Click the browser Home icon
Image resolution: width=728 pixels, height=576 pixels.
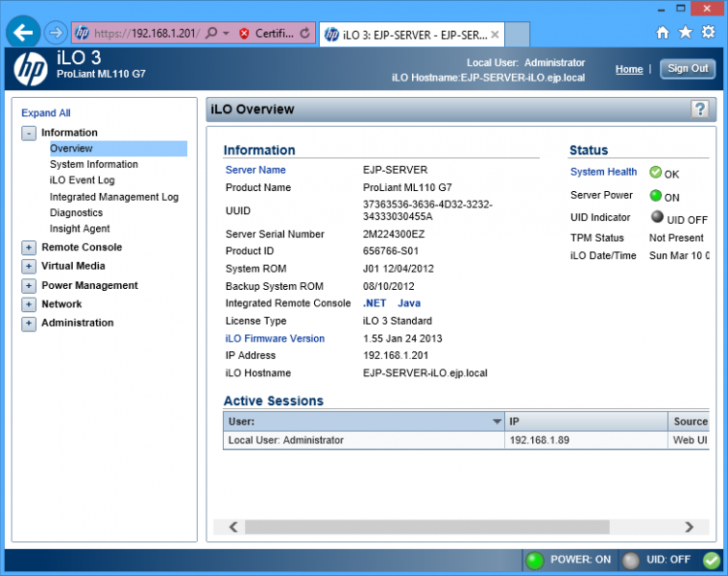tap(663, 33)
